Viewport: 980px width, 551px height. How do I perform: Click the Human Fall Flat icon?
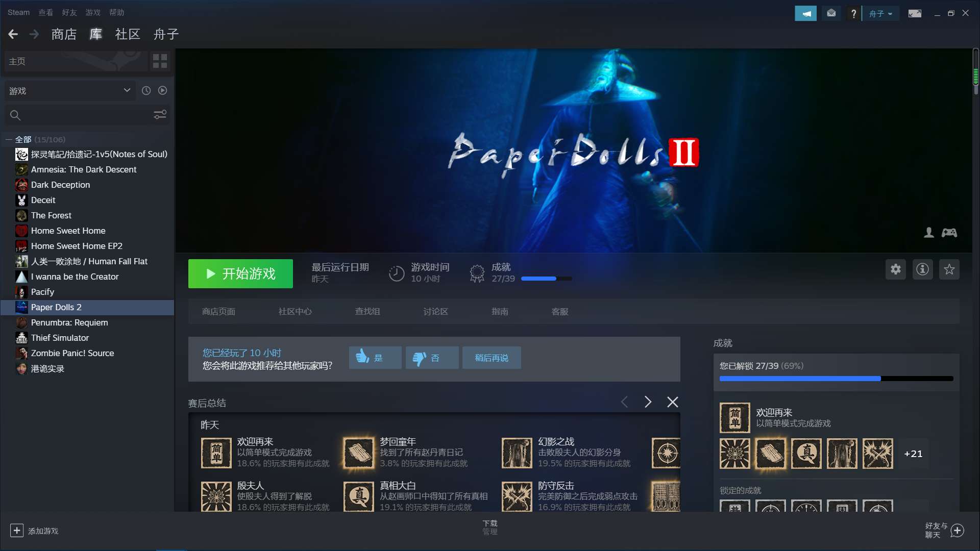pos(21,261)
